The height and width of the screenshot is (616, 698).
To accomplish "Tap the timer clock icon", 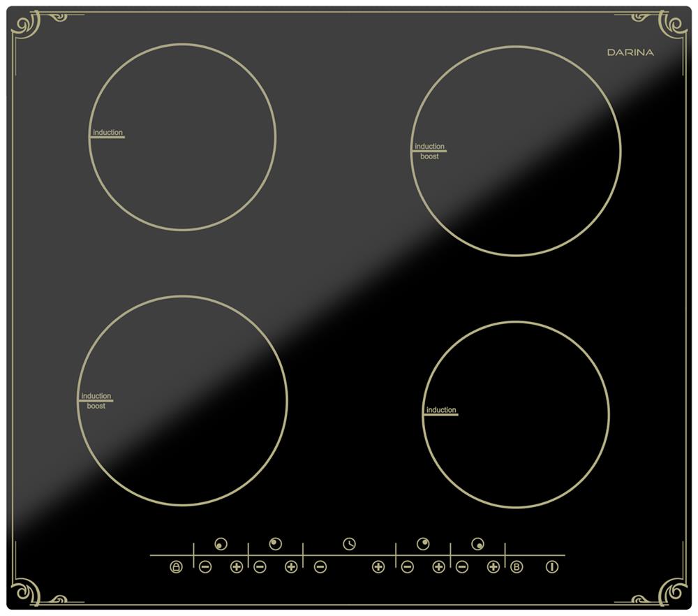I will tap(349, 544).
